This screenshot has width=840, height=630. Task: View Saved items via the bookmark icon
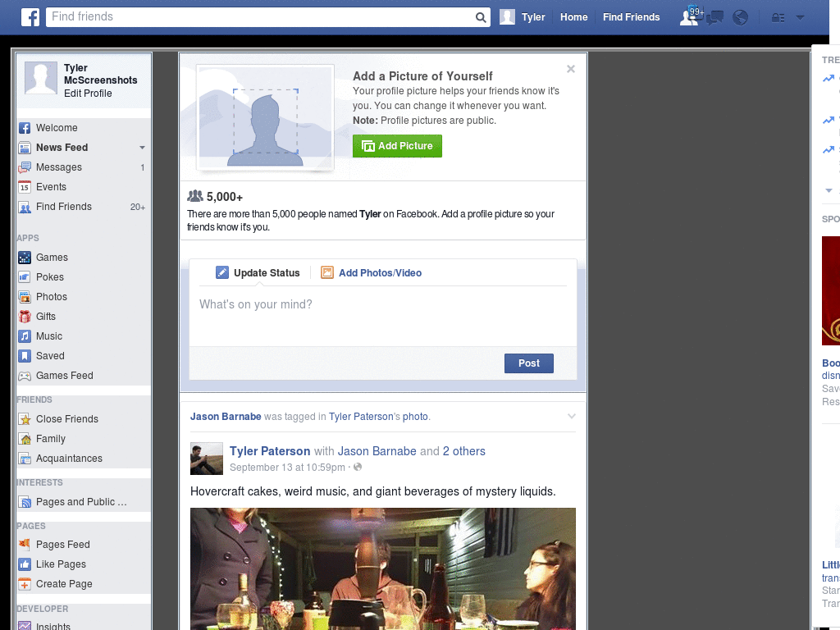[25, 355]
